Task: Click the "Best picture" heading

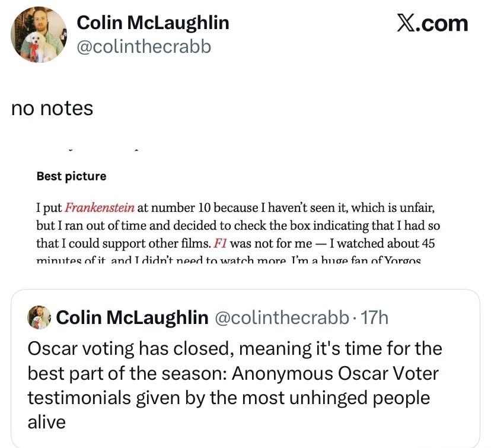Action: [x=71, y=176]
